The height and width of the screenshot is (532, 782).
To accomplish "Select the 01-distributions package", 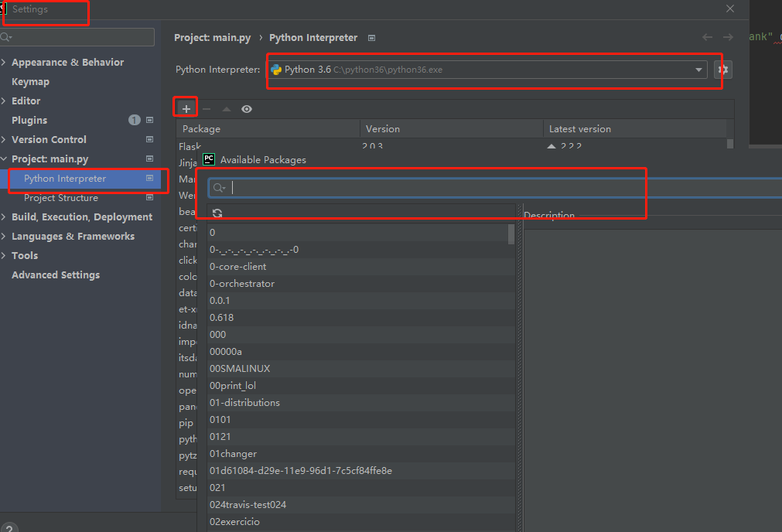I will (x=361, y=402).
